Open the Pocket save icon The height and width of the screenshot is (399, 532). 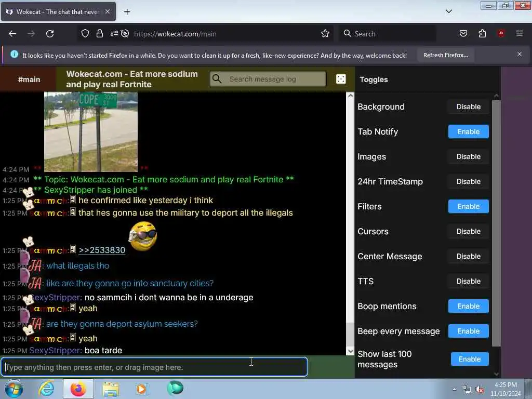click(x=463, y=33)
